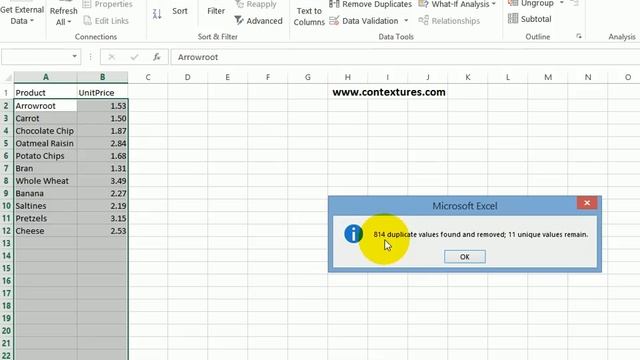Select column B header
640x360 pixels.
point(102,77)
